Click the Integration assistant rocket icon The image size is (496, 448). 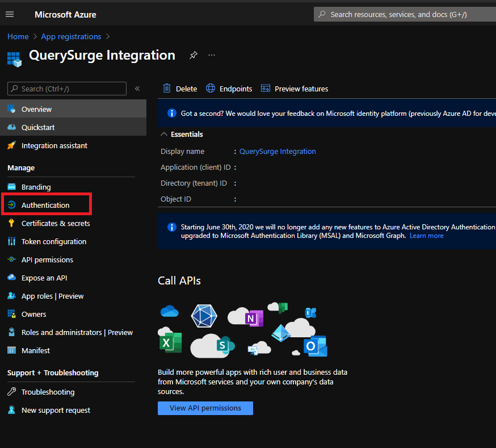11,145
